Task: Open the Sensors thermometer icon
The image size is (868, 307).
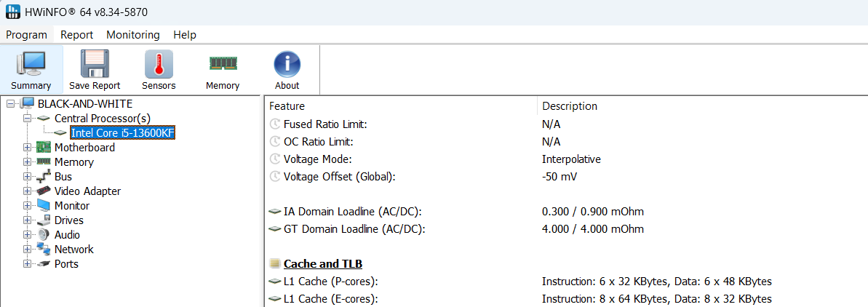Action: pyautogui.click(x=159, y=64)
